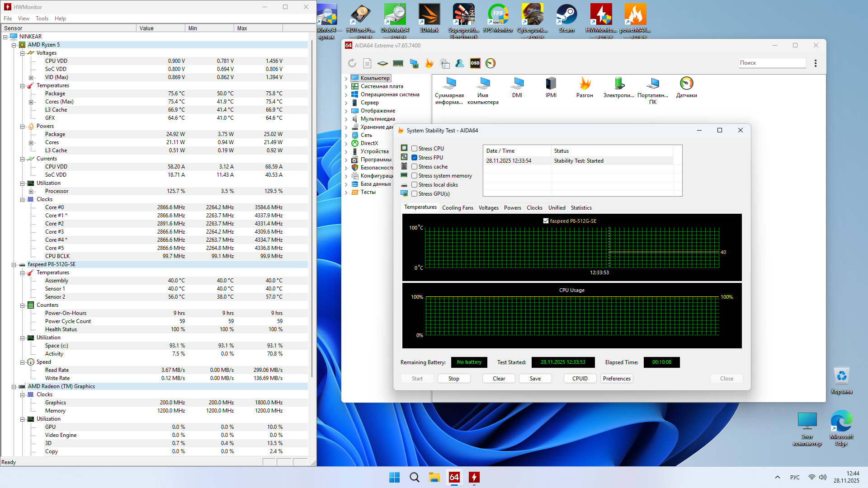
Task: Click the HWMonitor vertical scrollbar
Action: (311, 208)
